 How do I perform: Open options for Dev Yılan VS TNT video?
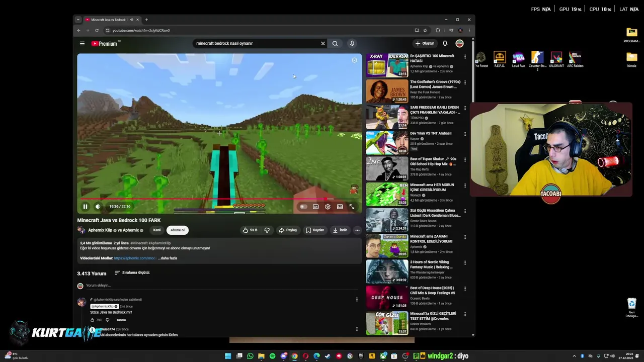tap(465, 134)
